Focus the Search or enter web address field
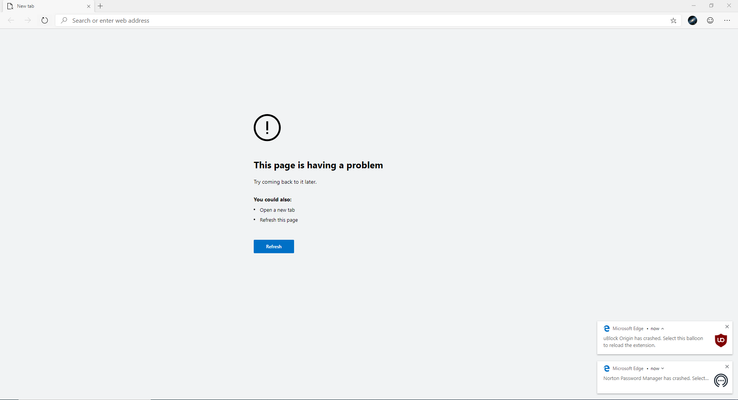Screen dimensions: 738x400 tap(368, 20)
